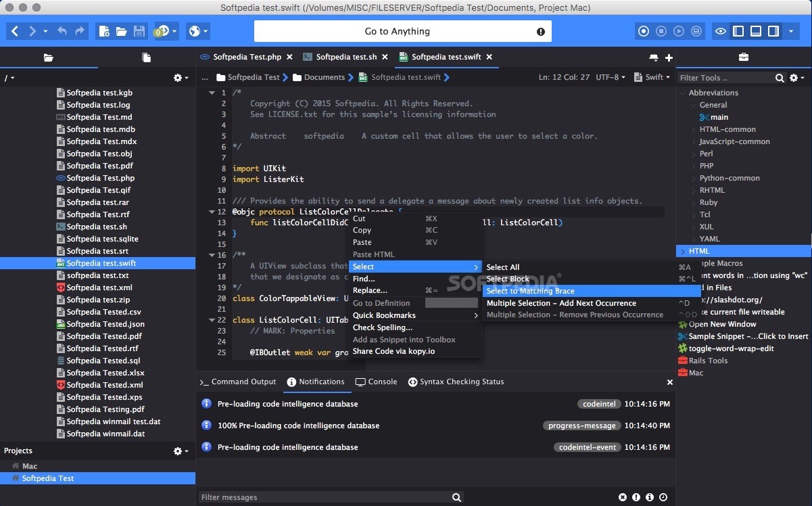Toggle the clock filter in the notifications pane
The image size is (812, 506).
coord(663,497)
